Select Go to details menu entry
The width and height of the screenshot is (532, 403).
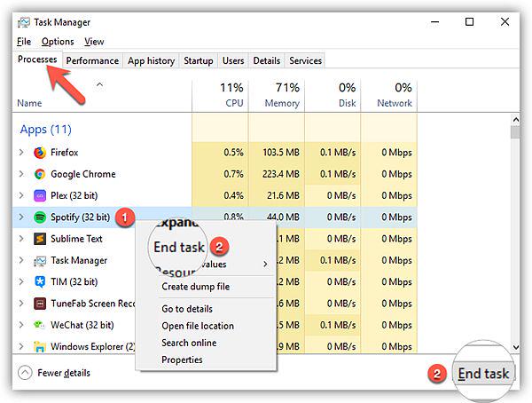pos(187,309)
